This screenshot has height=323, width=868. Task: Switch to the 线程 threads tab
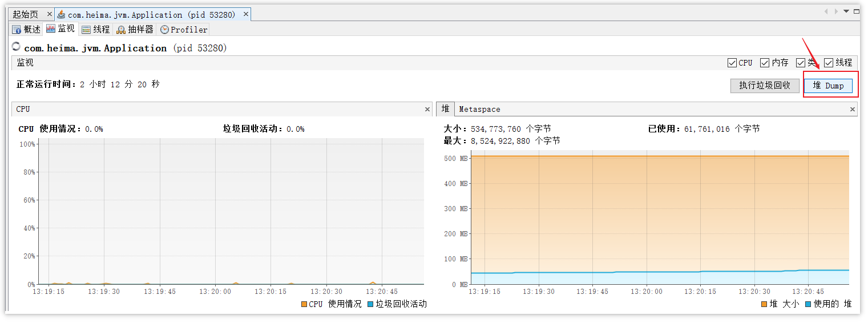tap(95, 29)
